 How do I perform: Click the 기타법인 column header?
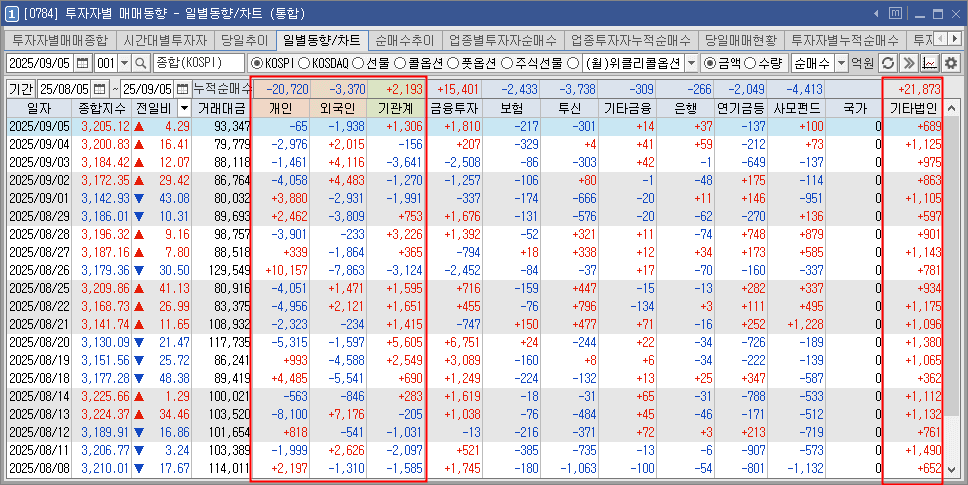[x=913, y=109]
